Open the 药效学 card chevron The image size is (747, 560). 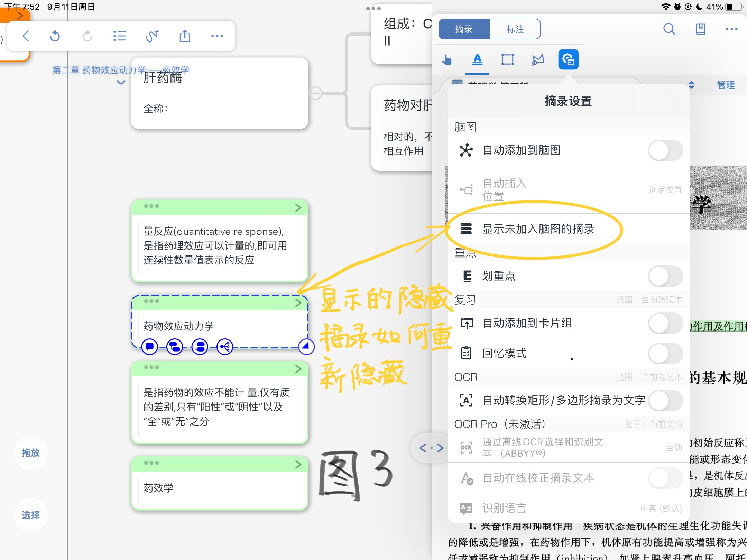(298, 464)
